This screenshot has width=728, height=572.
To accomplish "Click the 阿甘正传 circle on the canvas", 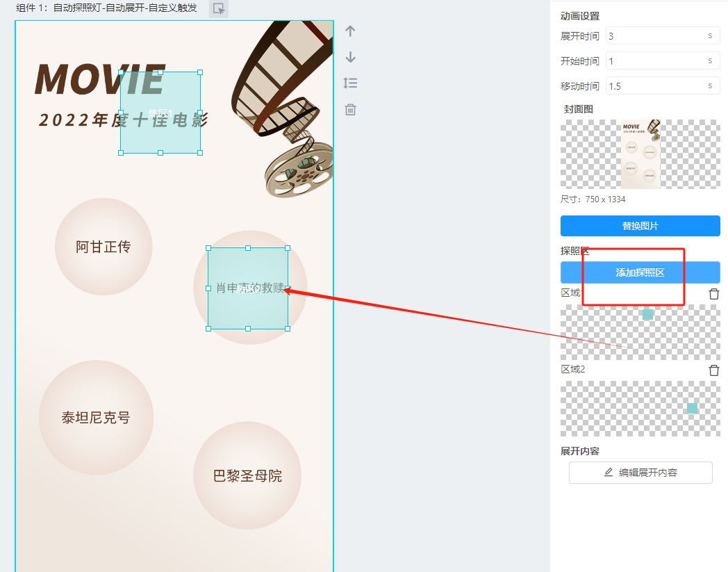I will point(104,247).
